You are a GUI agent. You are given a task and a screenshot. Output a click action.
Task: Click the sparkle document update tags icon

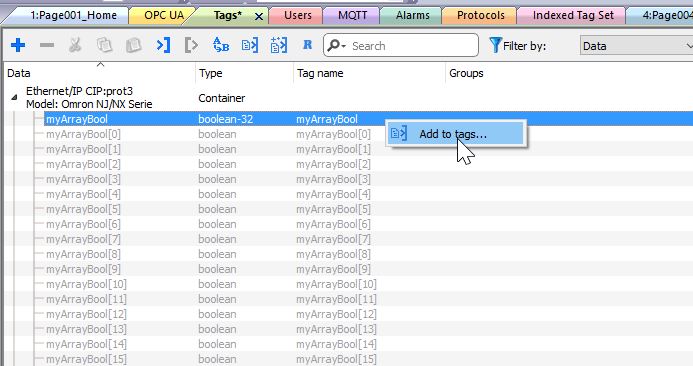pyautogui.click(x=279, y=45)
